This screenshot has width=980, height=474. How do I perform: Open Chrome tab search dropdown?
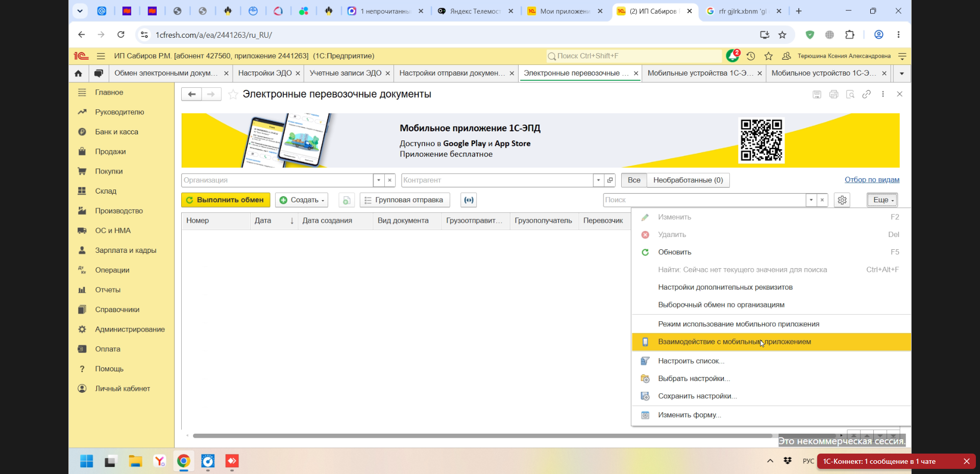80,11
